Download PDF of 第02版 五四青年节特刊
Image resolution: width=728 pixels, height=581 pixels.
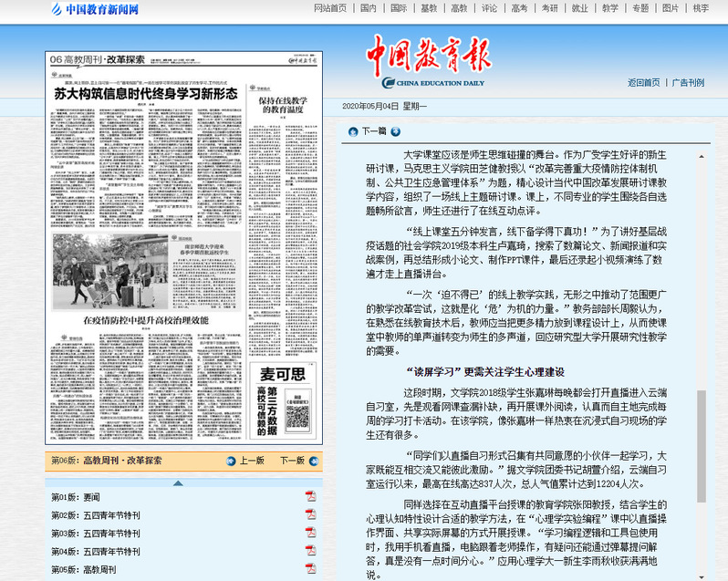(310, 514)
